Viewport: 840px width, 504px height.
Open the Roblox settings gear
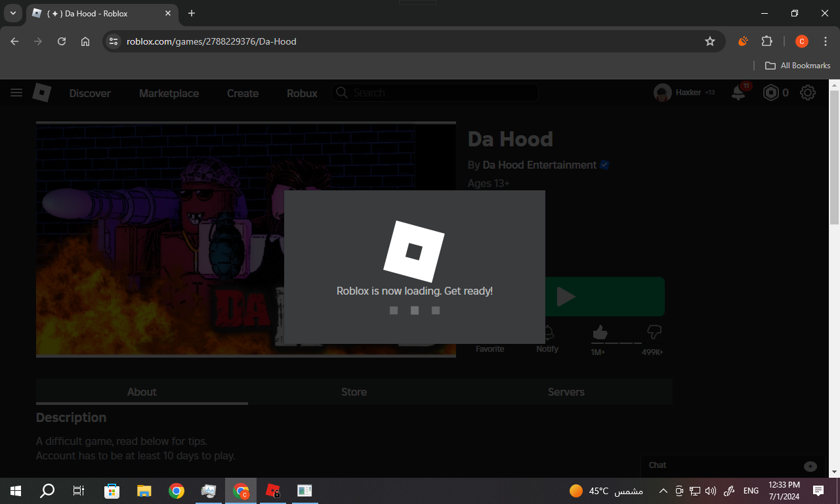[808, 93]
